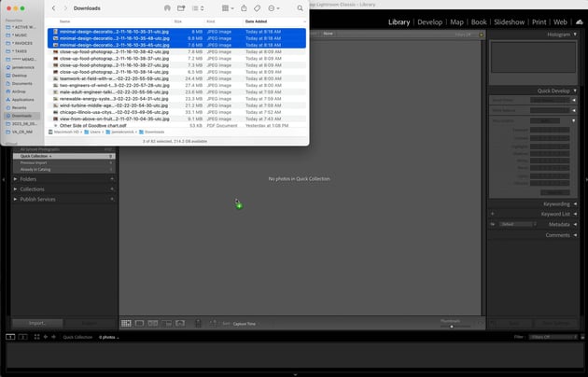The width and height of the screenshot is (588, 377).
Task: Switch to the Web module
Action: point(560,22)
